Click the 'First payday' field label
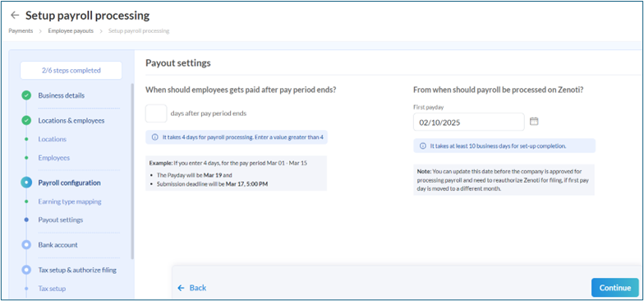The width and height of the screenshot is (644, 301). pos(429,107)
